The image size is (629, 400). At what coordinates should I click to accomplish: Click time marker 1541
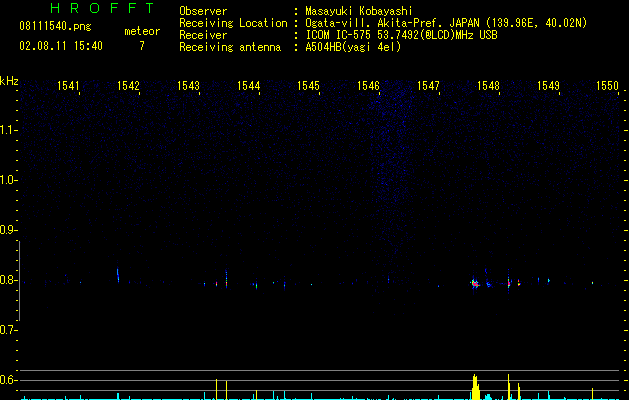point(68,86)
